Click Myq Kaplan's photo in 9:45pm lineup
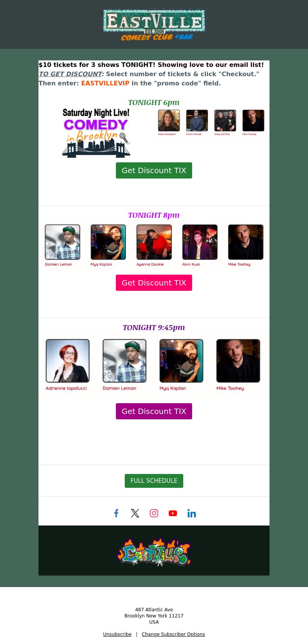308x644 pixels. point(181,361)
